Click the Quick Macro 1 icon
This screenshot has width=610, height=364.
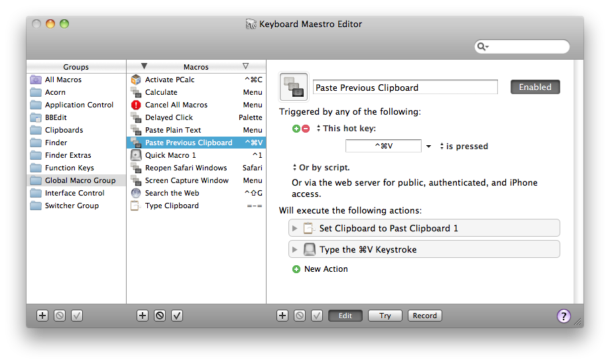click(136, 155)
